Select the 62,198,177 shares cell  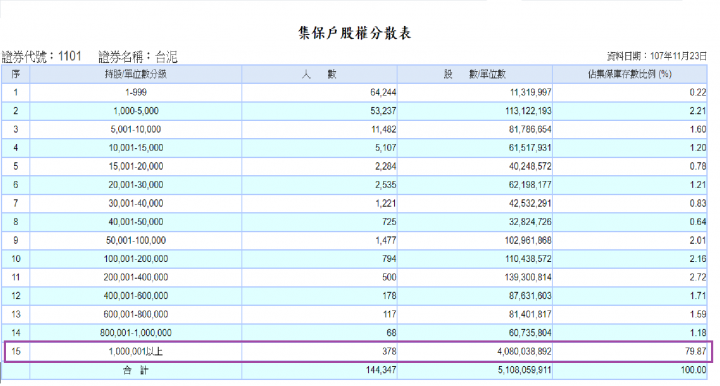click(475, 185)
